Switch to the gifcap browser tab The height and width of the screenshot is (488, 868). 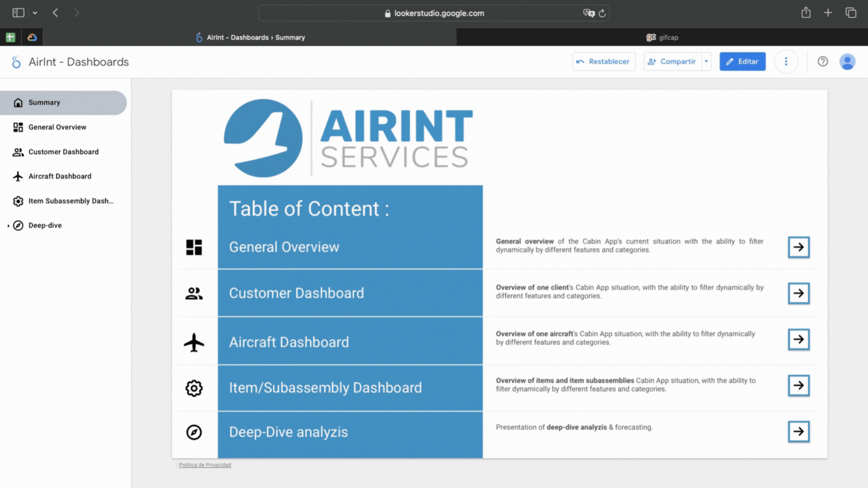pos(662,38)
